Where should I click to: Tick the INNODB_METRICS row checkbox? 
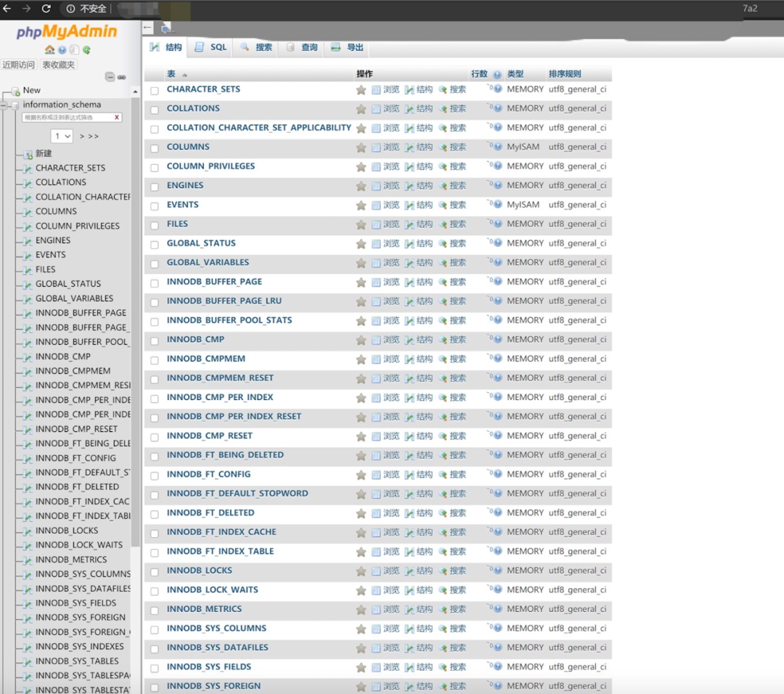click(155, 610)
